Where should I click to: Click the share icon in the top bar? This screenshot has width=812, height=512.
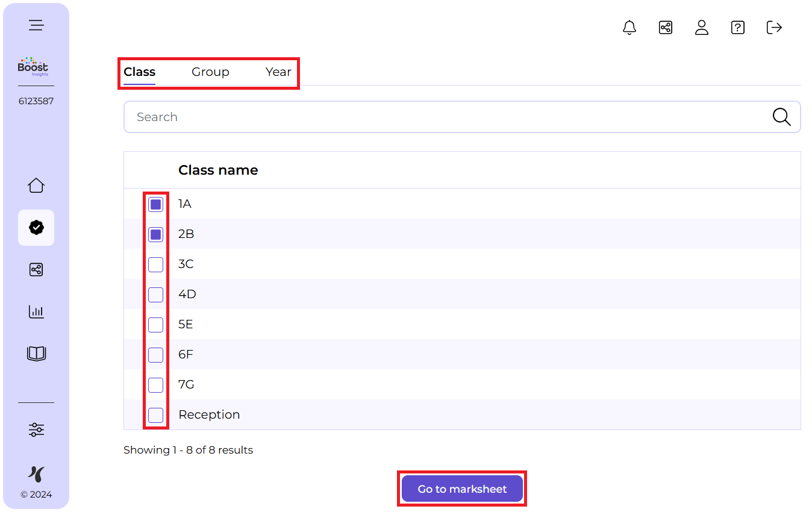point(666,27)
